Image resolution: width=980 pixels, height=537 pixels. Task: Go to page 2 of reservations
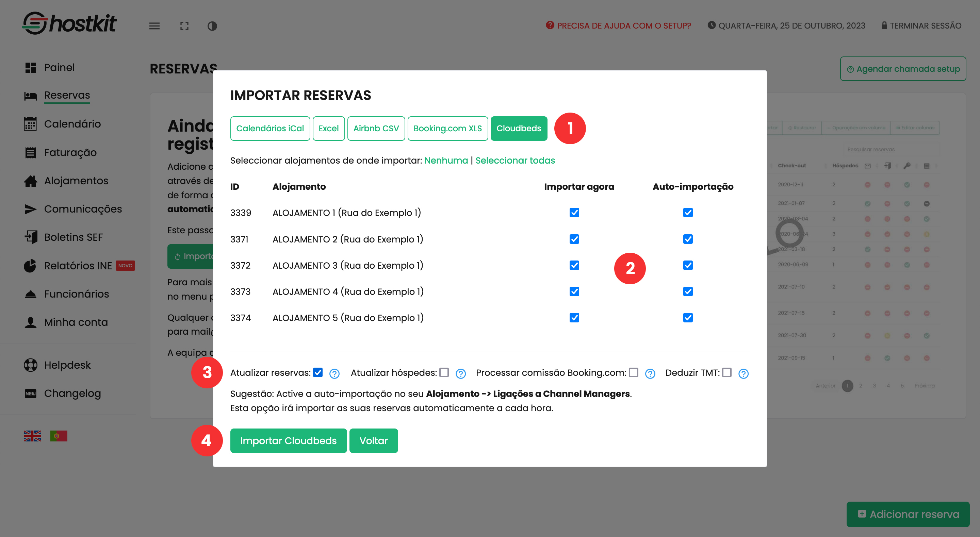(x=861, y=386)
